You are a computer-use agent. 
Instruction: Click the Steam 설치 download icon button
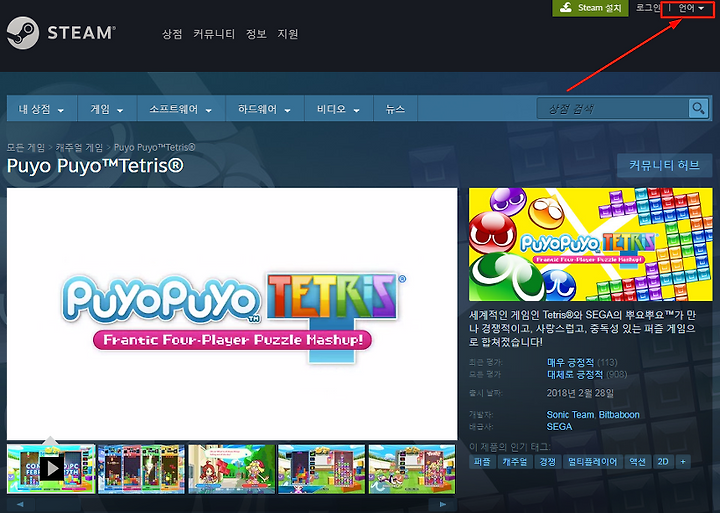click(590, 8)
